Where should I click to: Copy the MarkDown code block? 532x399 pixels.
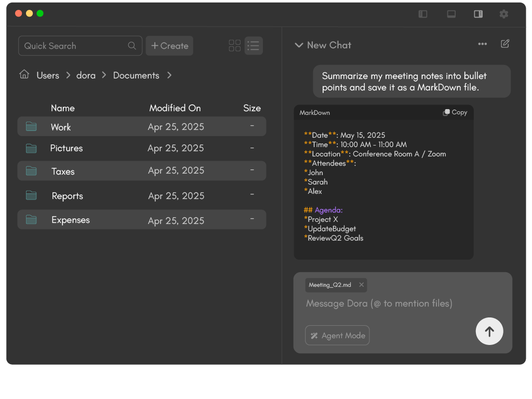click(x=455, y=112)
